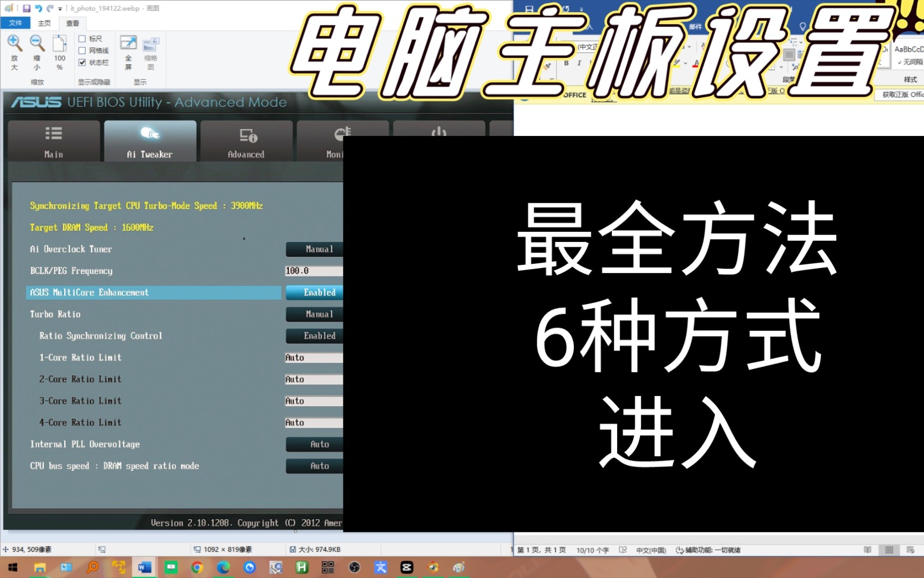Screen dimensions: 924x578
Task: Open OBS Studio from the taskbar
Action: tap(355, 567)
